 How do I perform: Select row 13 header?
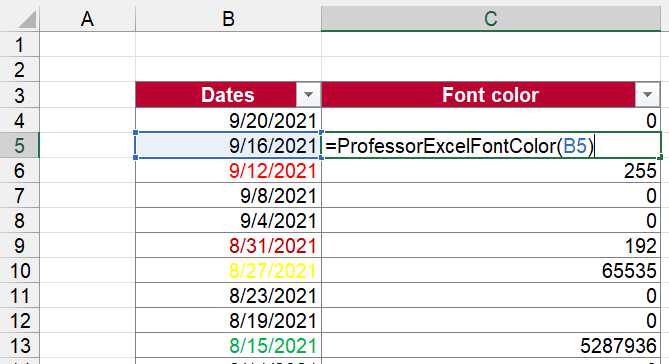click(19, 346)
